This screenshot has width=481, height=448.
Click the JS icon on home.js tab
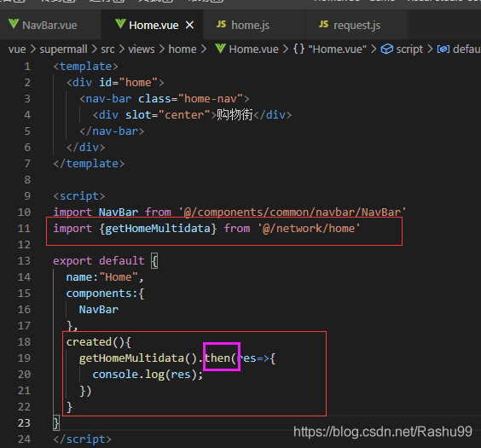coord(221,24)
